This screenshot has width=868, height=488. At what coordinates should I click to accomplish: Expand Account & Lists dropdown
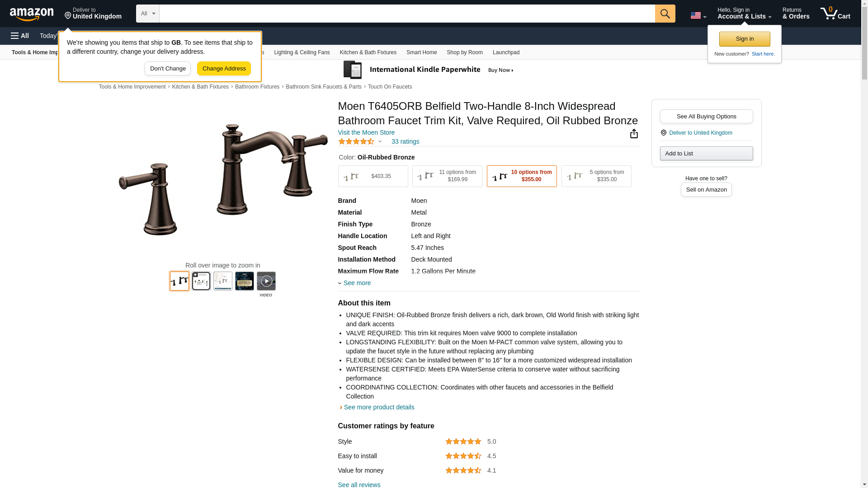[x=744, y=14]
